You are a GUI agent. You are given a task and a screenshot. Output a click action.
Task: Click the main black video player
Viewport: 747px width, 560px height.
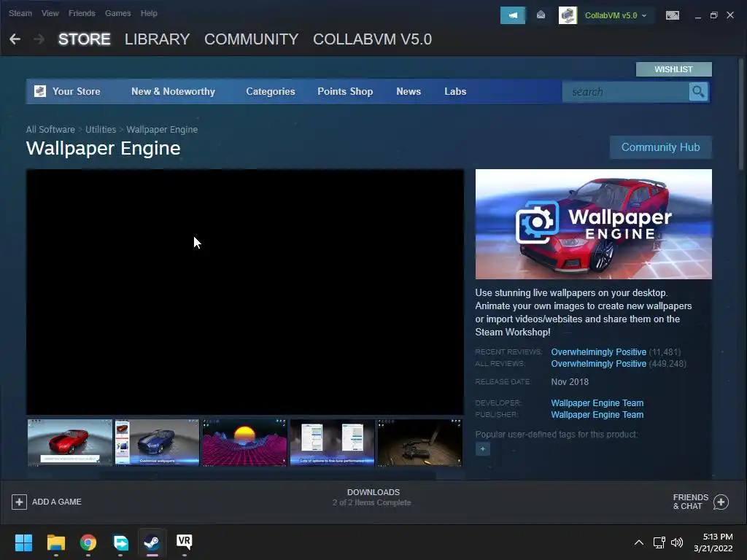pyautogui.click(x=245, y=292)
